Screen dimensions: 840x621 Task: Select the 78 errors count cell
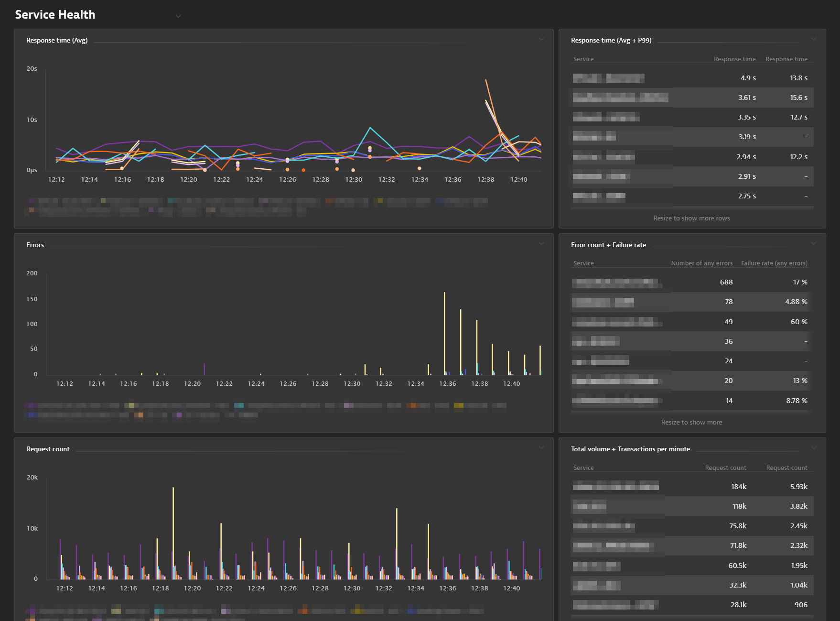(x=729, y=302)
